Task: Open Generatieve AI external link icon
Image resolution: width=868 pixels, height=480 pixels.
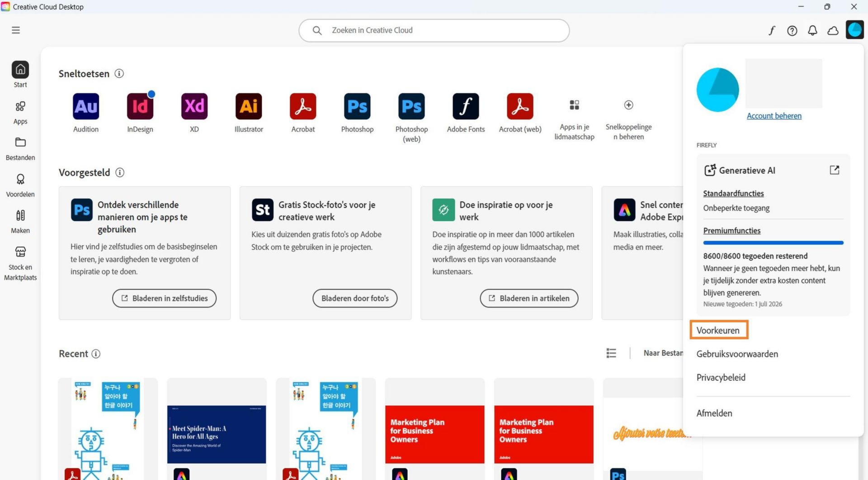Action: [x=835, y=170]
